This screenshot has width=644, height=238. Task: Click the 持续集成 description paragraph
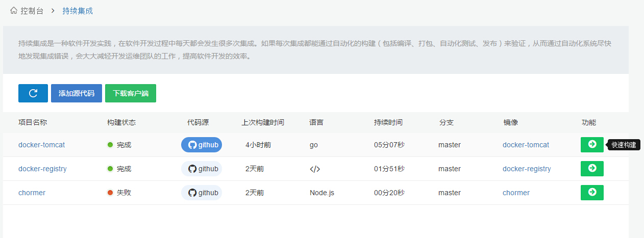pos(315,50)
